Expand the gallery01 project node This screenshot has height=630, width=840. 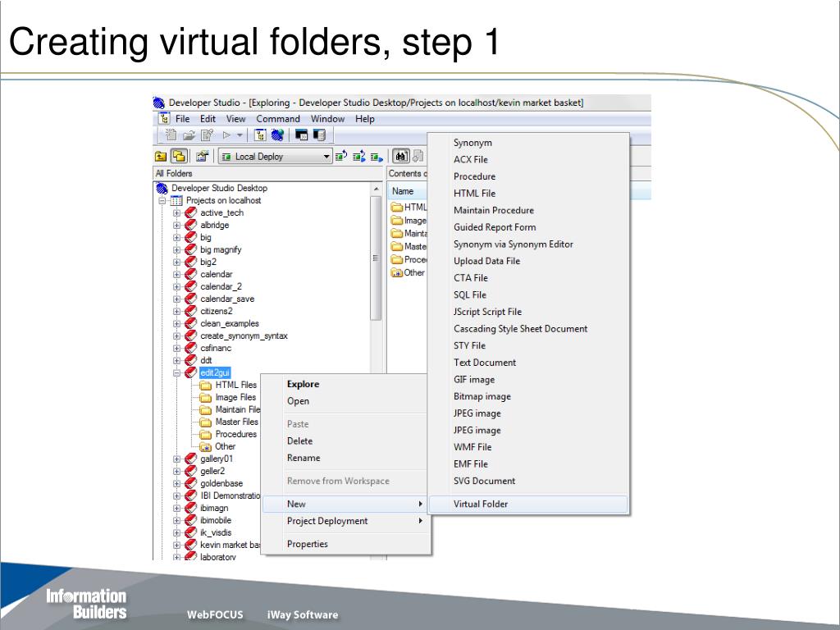pos(177,459)
